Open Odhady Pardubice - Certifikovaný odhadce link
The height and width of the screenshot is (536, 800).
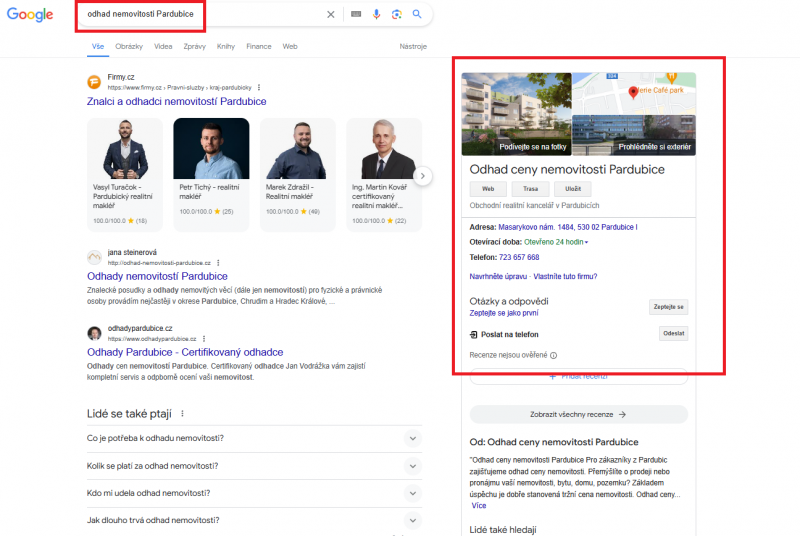(185, 352)
